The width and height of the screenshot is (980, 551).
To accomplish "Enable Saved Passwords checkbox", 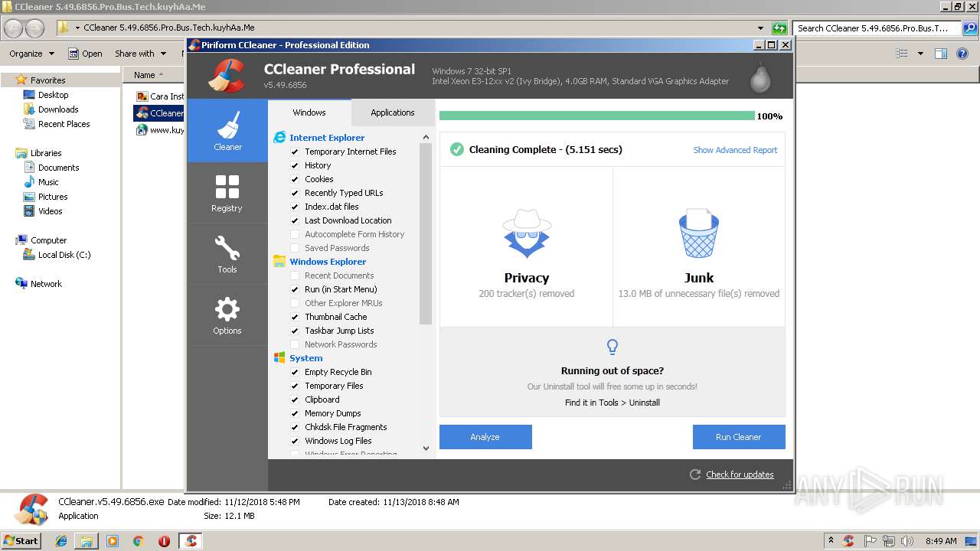I will [x=295, y=248].
